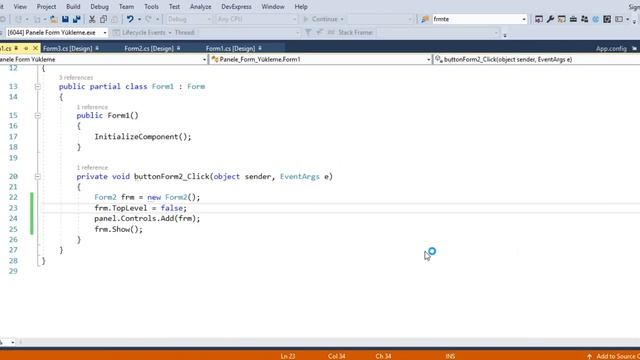Cut selection using the scissors icon
640x360 pixels.
(92, 19)
